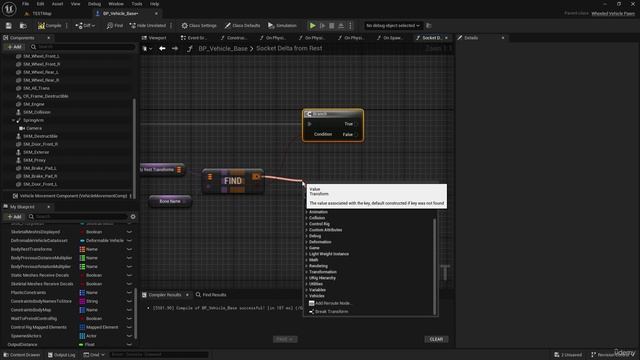Click the Branch node's True output pin
The width and height of the screenshot is (640, 360).
[x=356, y=124]
